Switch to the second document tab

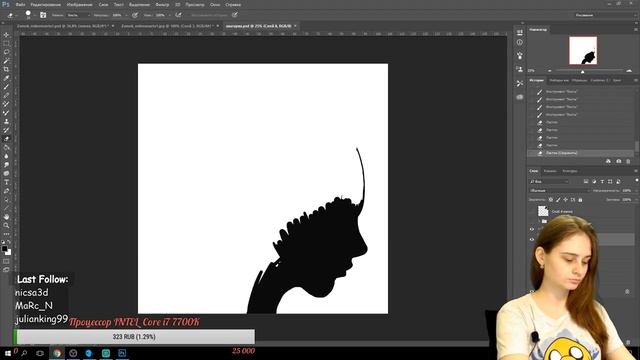[167, 26]
